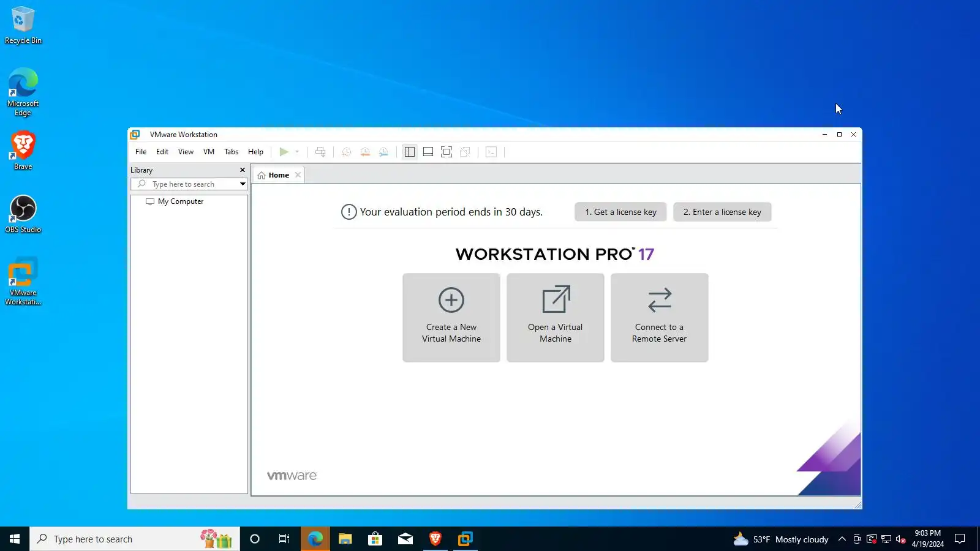Open the File menu
Screen dimensions: 980x551
point(141,152)
